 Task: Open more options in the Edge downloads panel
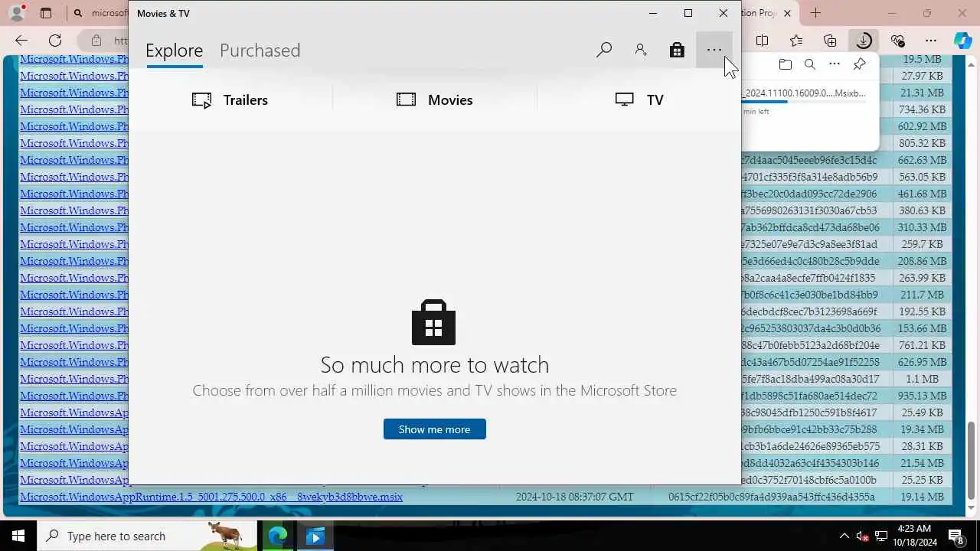click(x=835, y=64)
